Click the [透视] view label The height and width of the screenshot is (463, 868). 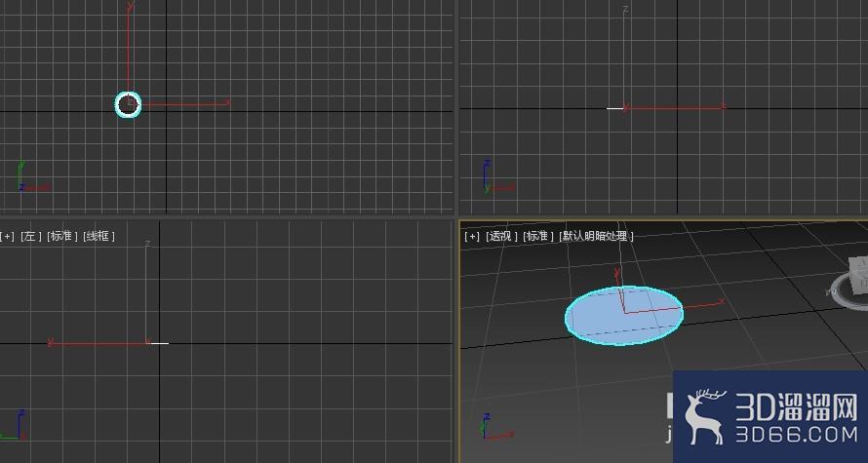pyautogui.click(x=501, y=236)
